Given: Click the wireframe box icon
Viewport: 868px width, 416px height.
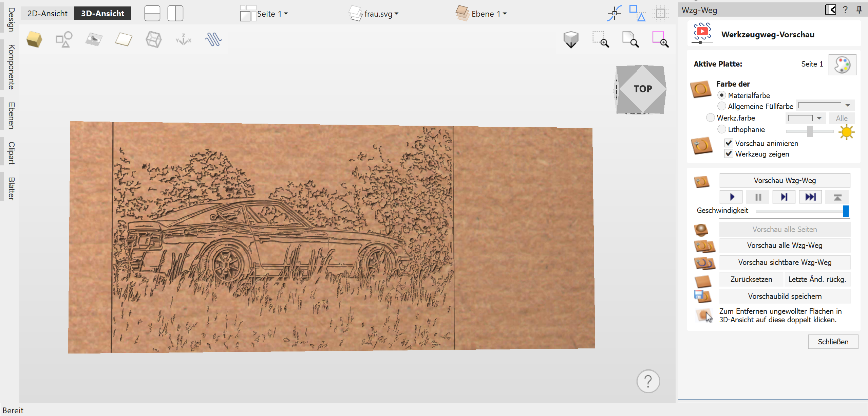Looking at the screenshot, I should pos(153,40).
